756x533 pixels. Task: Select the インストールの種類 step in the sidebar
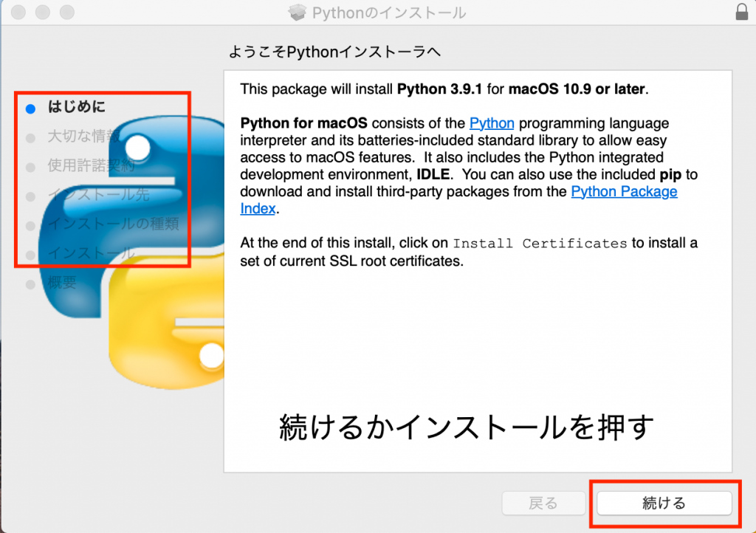pos(113,224)
